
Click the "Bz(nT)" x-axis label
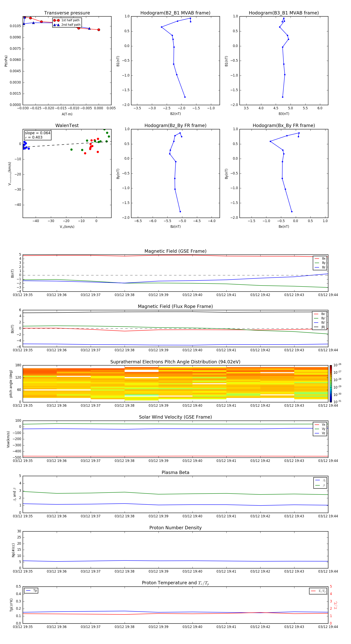coord(175,227)
